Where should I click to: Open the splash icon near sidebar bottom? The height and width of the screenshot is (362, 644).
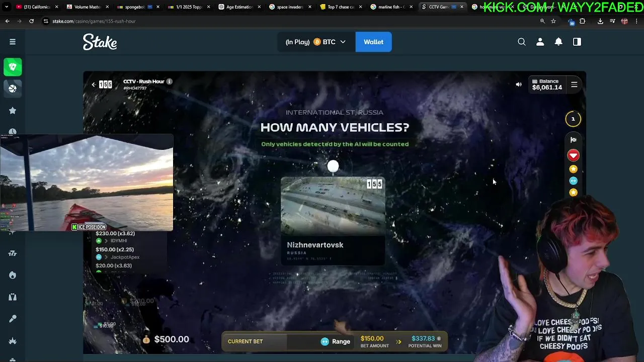coord(13,341)
